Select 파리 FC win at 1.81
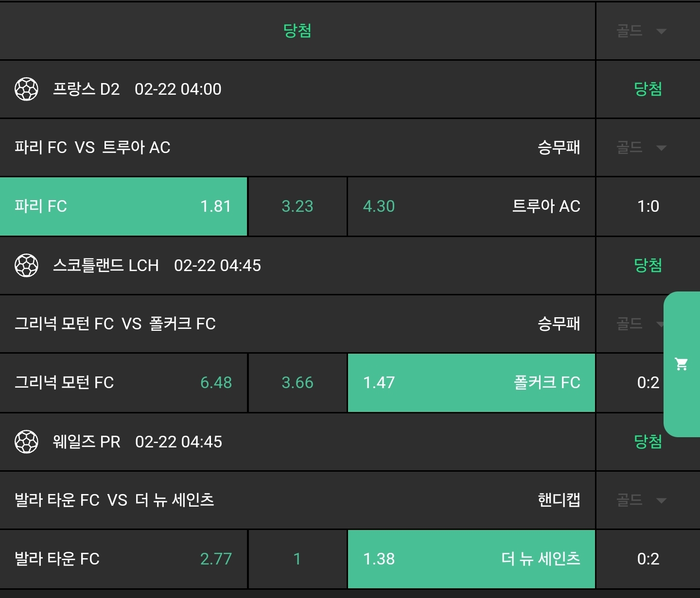 click(x=123, y=206)
